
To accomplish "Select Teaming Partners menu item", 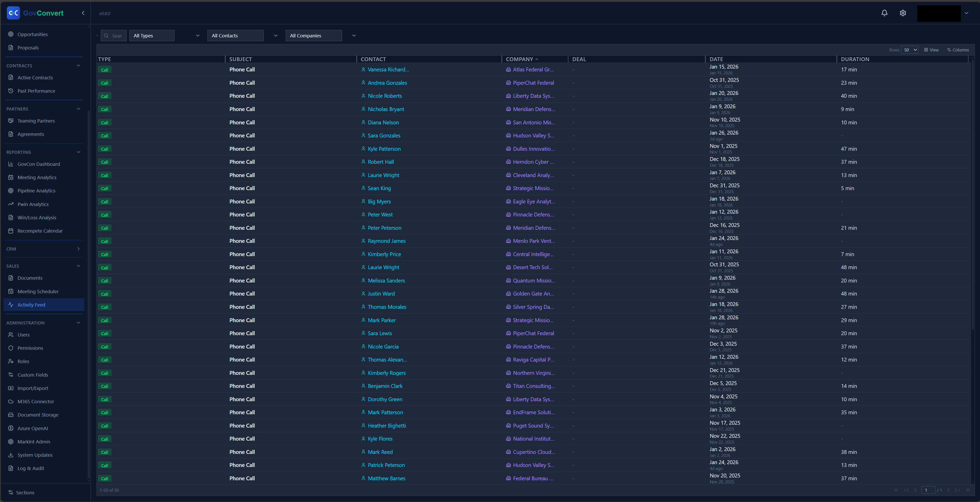I will [36, 121].
